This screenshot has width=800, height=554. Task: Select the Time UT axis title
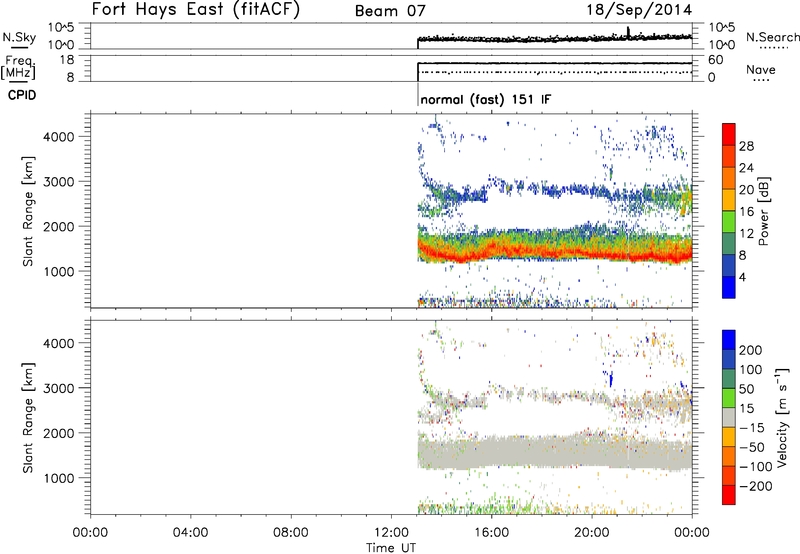pos(391,548)
